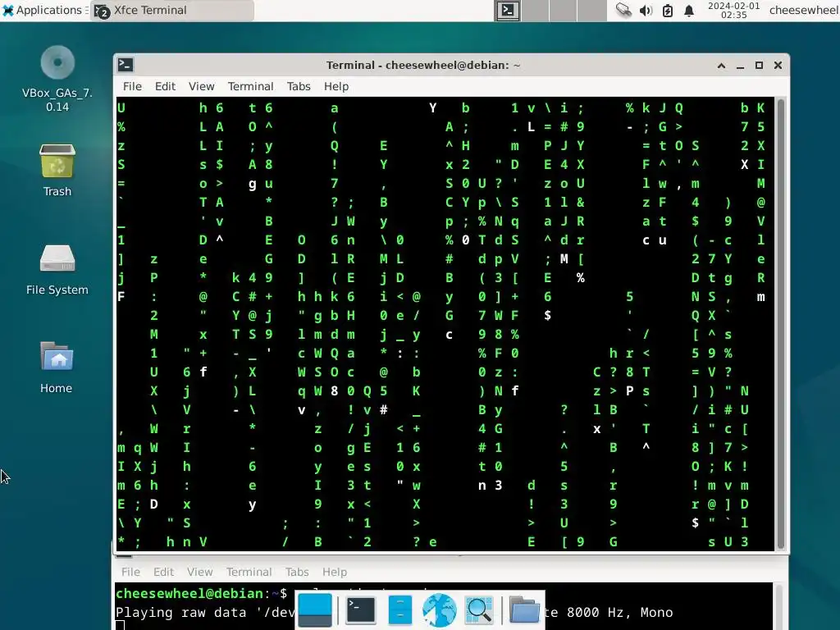Click the front terminal vertical scrollbar
This screenshot has width=840, height=630.
pyautogui.click(x=781, y=323)
